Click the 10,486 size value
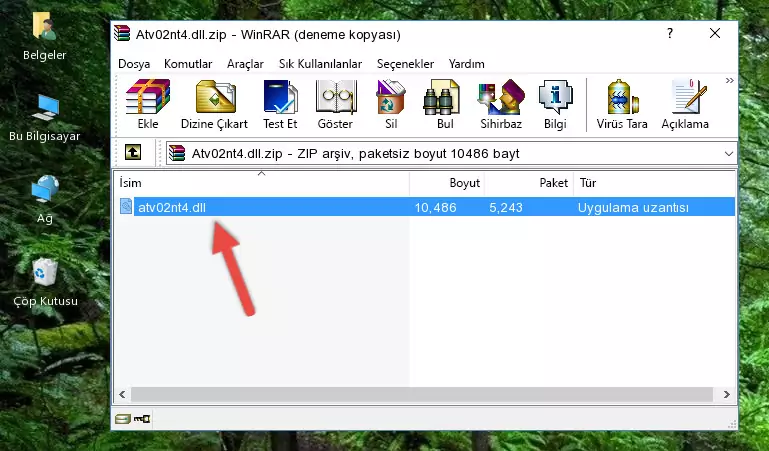 tap(436, 207)
